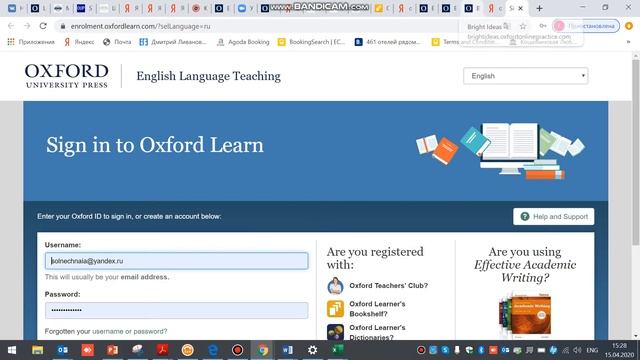Open the Яндекс bookmark
The width and height of the screenshot is (640, 360).
point(79,42)
